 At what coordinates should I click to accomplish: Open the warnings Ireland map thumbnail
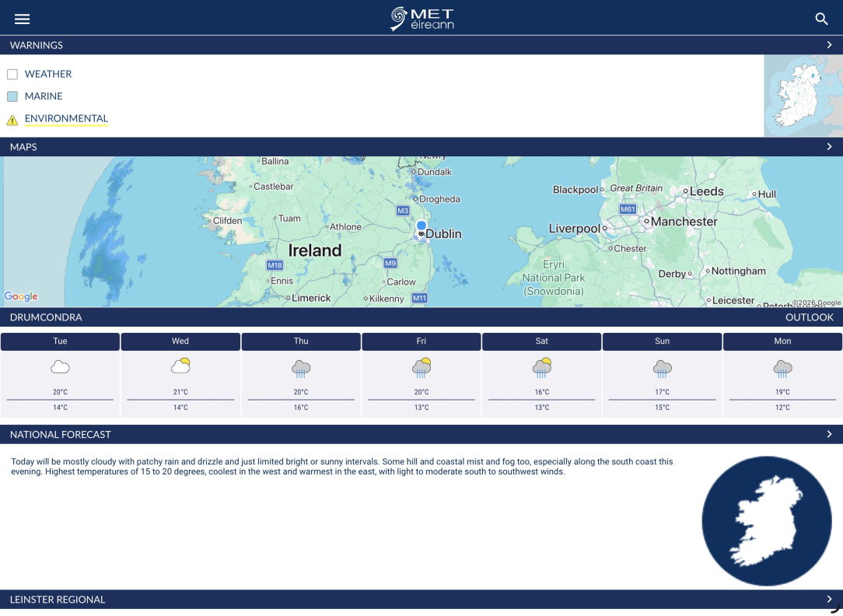tap(803, 96)
